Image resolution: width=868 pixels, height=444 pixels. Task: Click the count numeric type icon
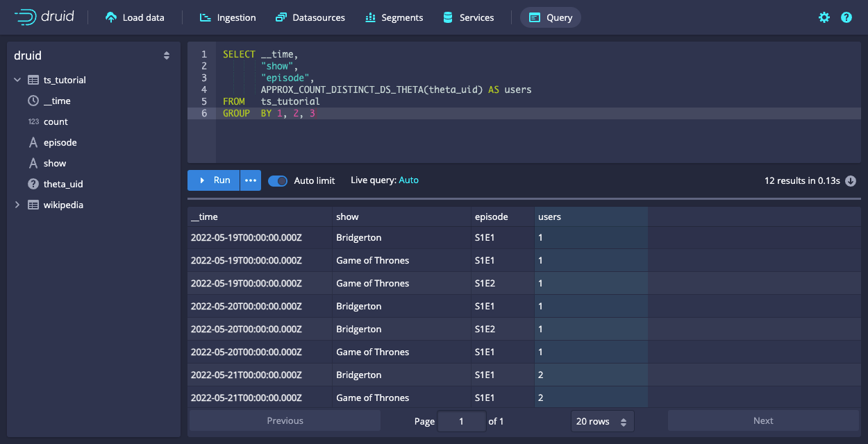click(x=33, y=121)
